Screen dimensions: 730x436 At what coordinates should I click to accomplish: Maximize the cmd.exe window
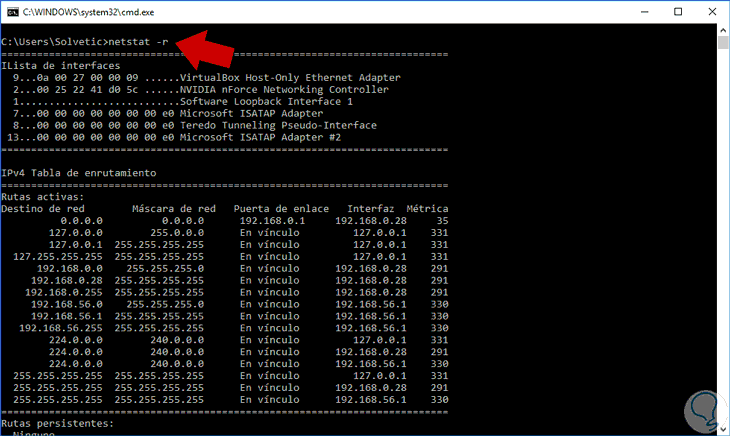678,12
